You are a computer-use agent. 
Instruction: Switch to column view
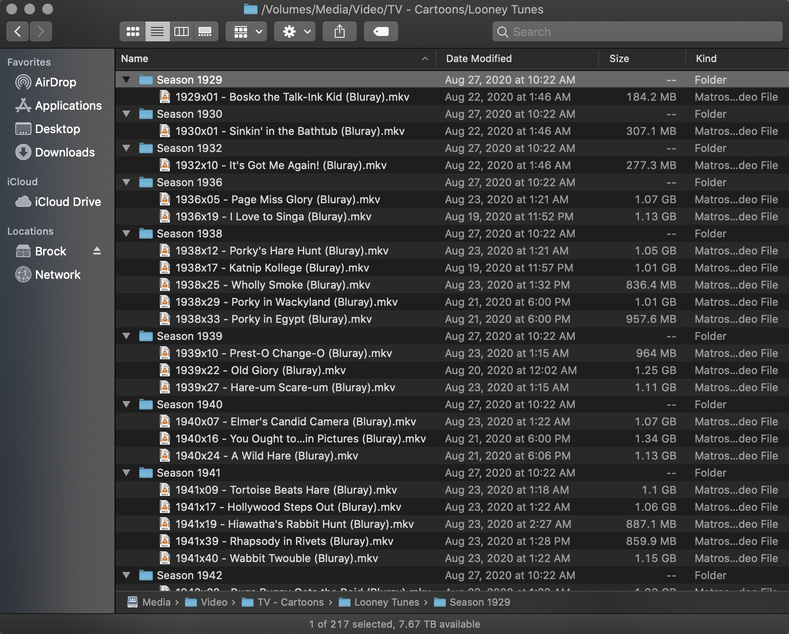pyautogui.click(x=181, y=32)
